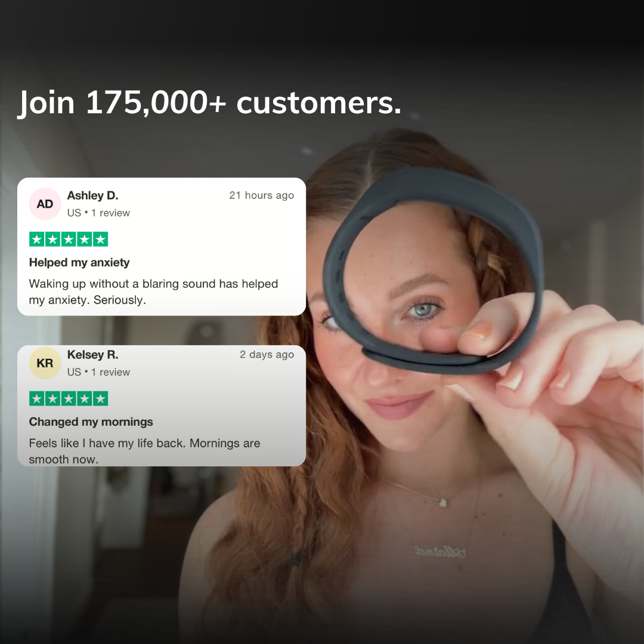Open reviewer name Ashley D.
Viewport: 644px width, 644px height.
coord(93,196)
